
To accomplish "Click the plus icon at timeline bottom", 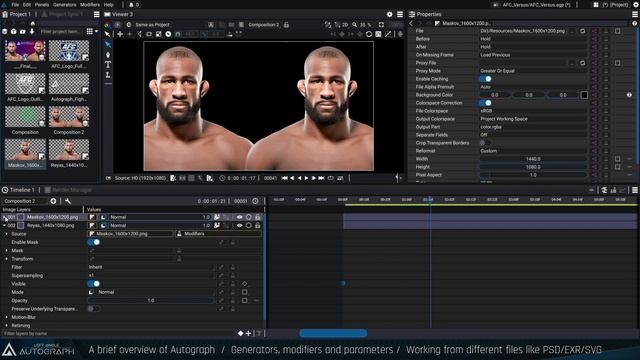I will click(248, 333).
